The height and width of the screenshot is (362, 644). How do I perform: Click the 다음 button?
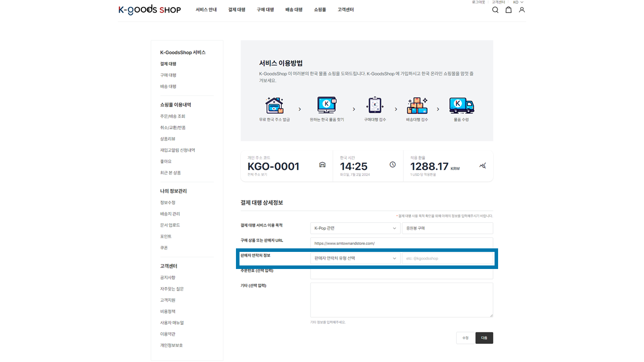tap(484, 338)
